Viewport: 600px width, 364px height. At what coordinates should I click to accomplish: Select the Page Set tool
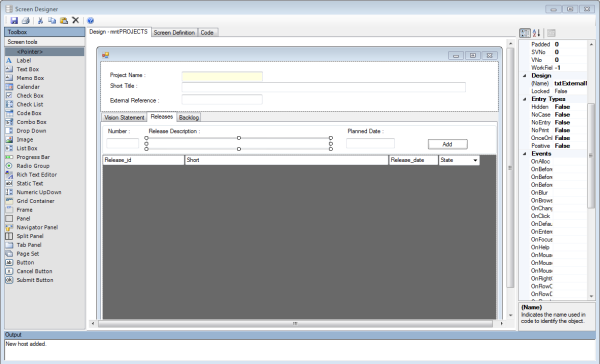click(45, 254)
